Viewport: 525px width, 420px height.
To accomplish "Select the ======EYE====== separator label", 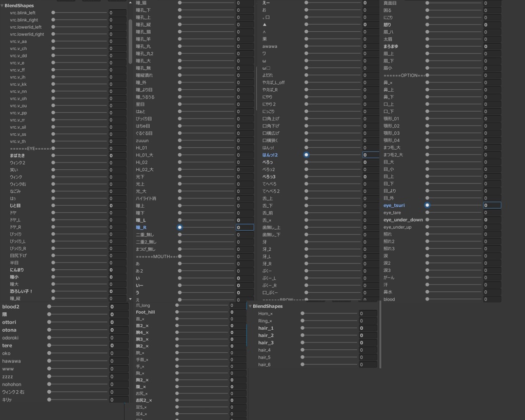I will point(30,148).
